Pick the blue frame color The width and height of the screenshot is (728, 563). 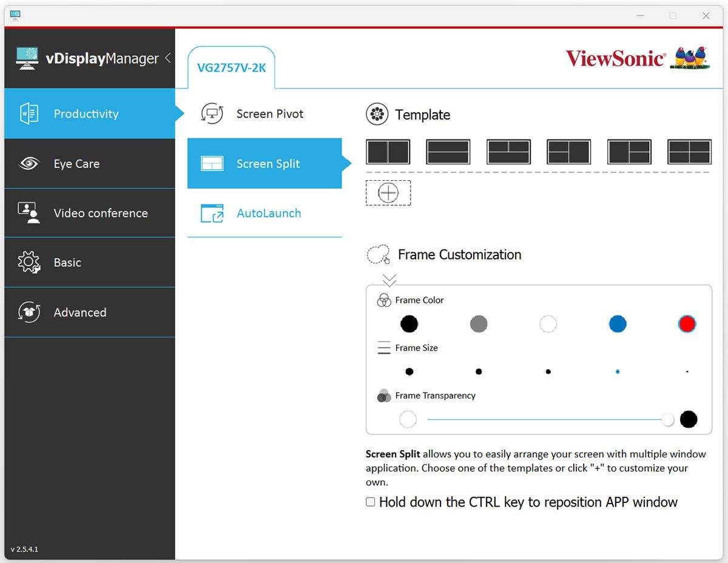click(x=618, y=324)
